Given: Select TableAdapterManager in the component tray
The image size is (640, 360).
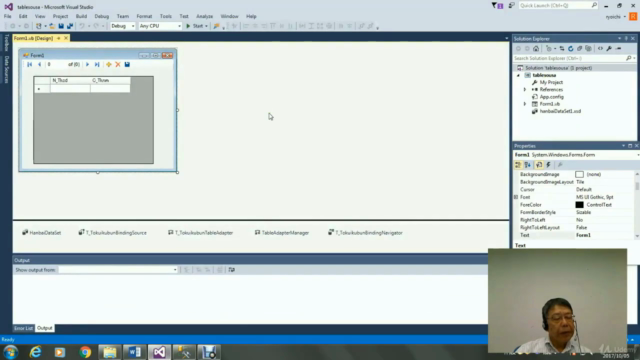Looking at the screenshot, I should point(282,233).
